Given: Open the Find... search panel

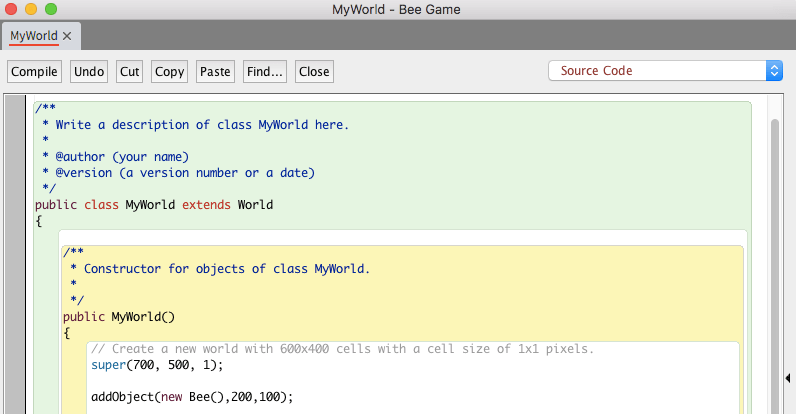Looking at the screenshot, I should tap(265, 72).
